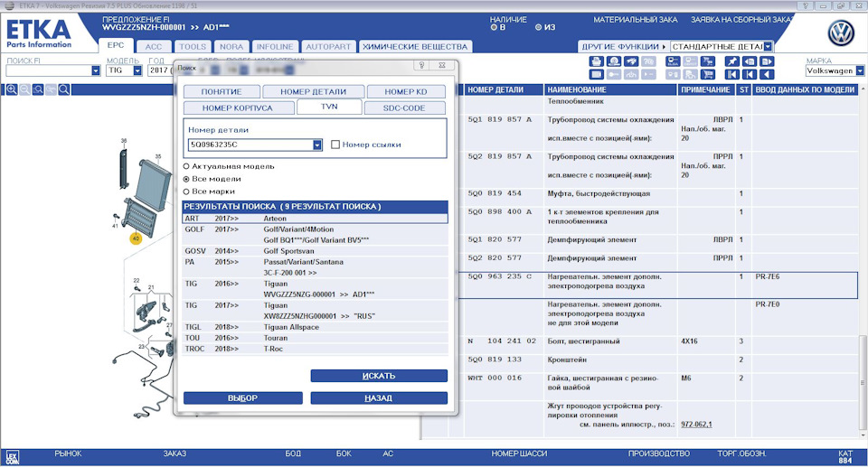868x467 pixels.
Task: Click the disc icon next to the printer
Action: tap(613, 61)
